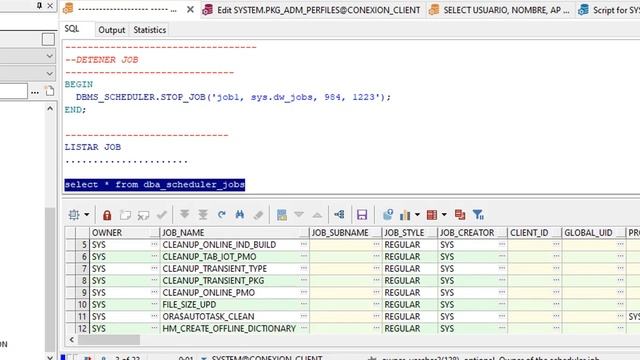The width and height of the screenshot is (640, 360).
Task: Click the red copy results icon
Action: coord(460,215)
